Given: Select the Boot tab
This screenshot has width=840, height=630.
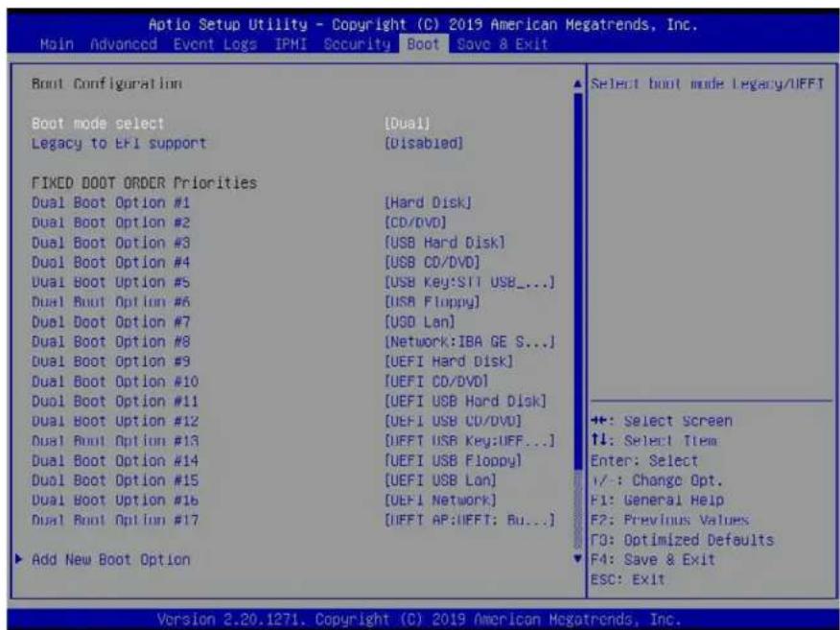Looking at the screenshot, I should 423,44.
